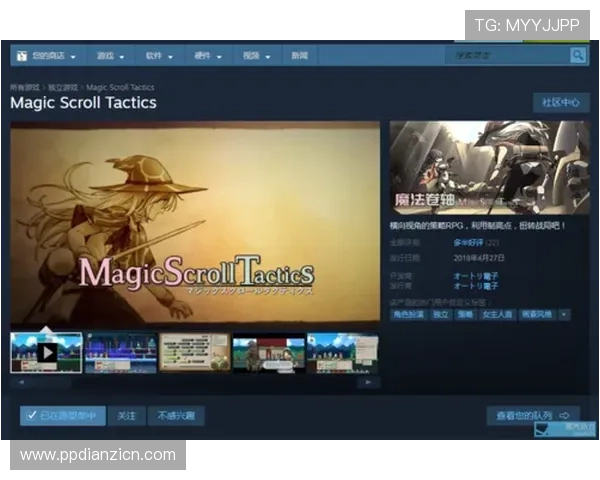
Task: Click the publisher オートリ電子 link
Action: 476,286
